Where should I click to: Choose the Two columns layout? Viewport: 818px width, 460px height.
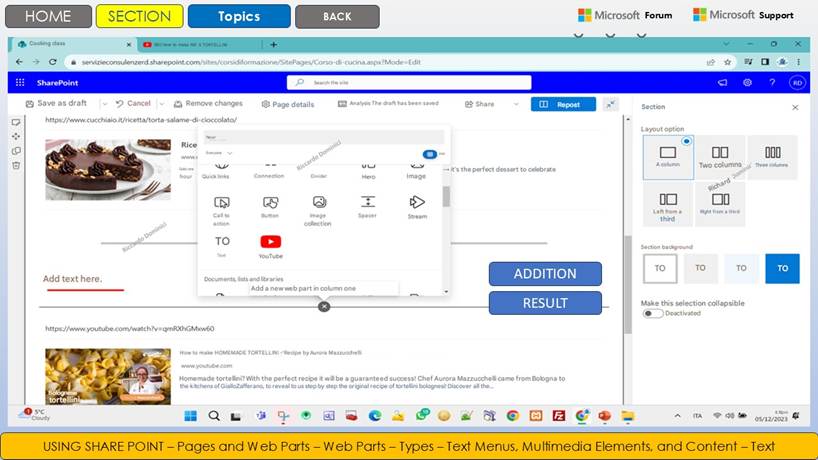tap(720, 157)
